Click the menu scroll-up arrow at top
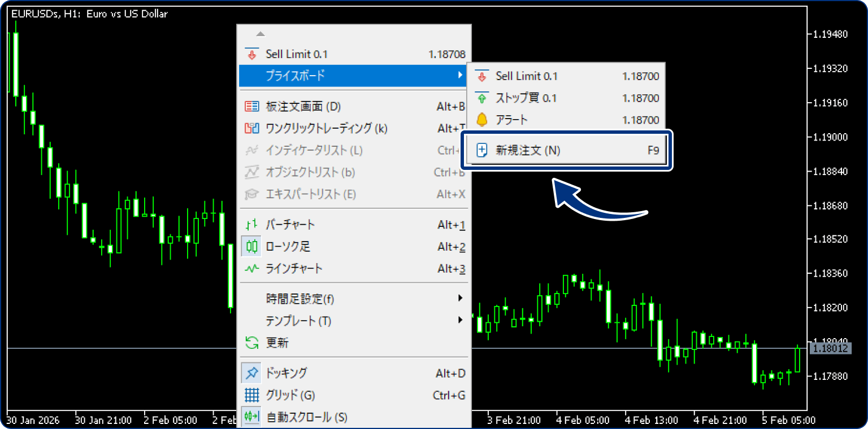868x429 pixels. tap(259, 33)
